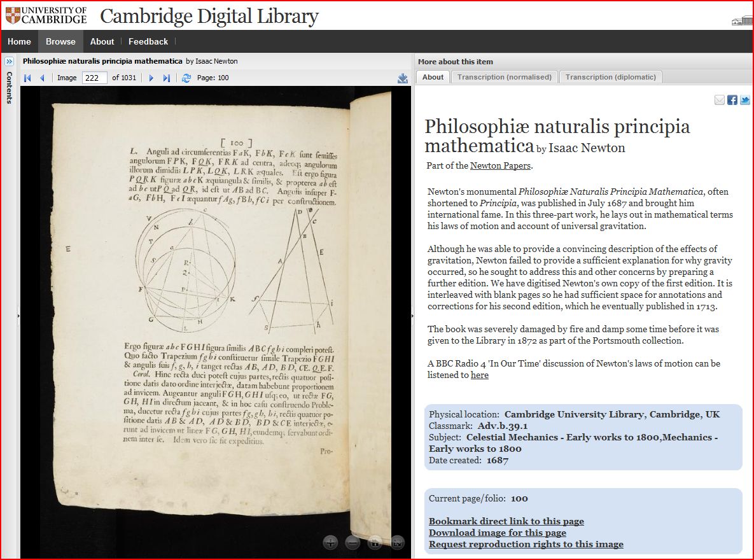Image resolution: width=754 pixels, height=560 pixels.
Task: Click the 'Page: 100' label
Action: [x=213, y=78]
